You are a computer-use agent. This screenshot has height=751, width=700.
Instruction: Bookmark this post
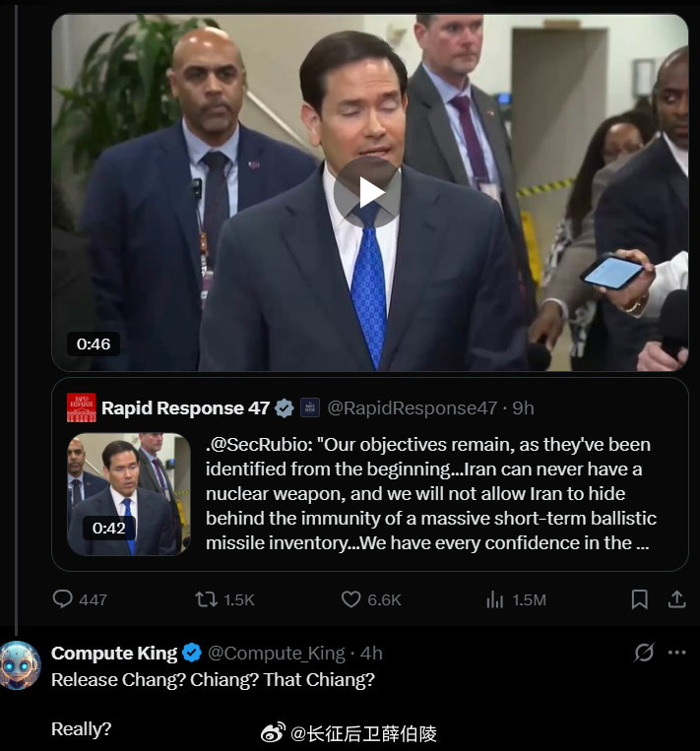639,598
